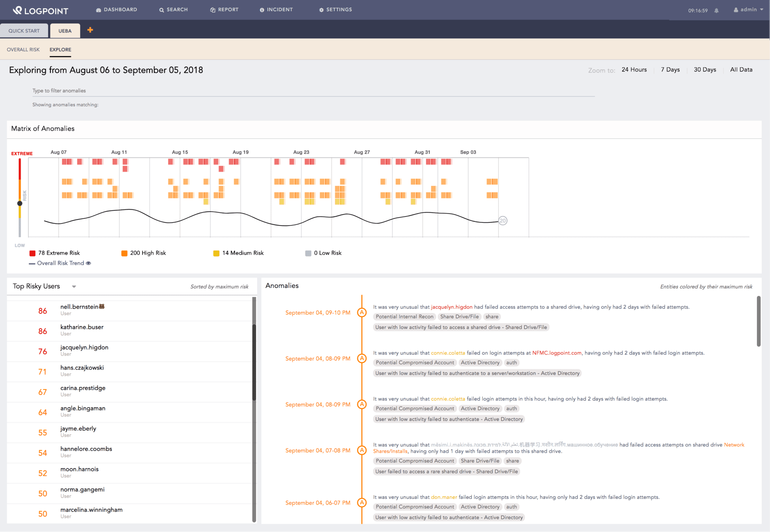Select user hans.czajkowski
770x532 pixels.
(129, 372)
